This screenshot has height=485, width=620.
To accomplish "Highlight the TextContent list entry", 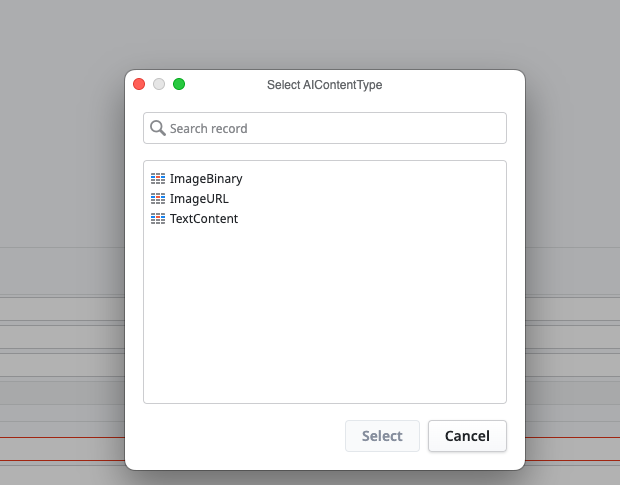I will pos(204,219).
